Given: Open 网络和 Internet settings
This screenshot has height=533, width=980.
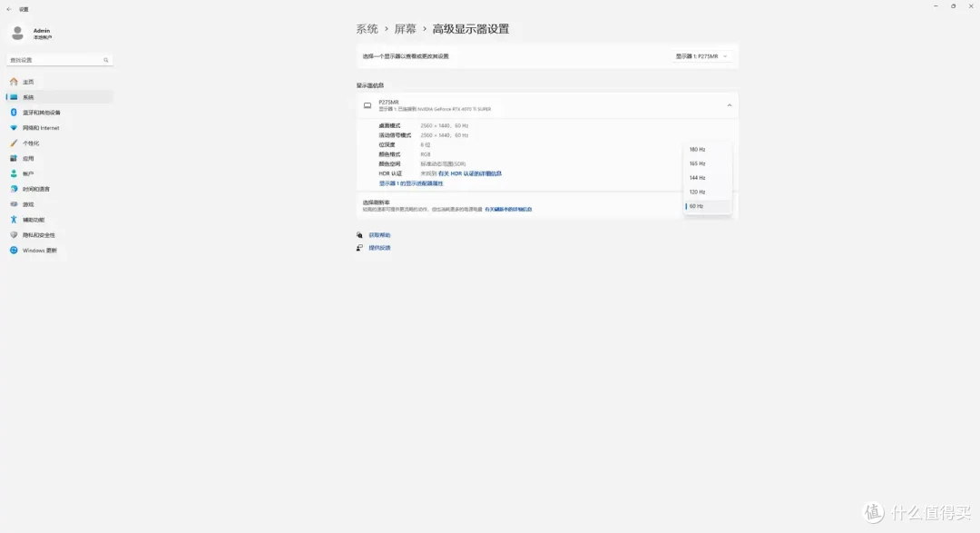Looking at the screenshot, I should (59, 128).
